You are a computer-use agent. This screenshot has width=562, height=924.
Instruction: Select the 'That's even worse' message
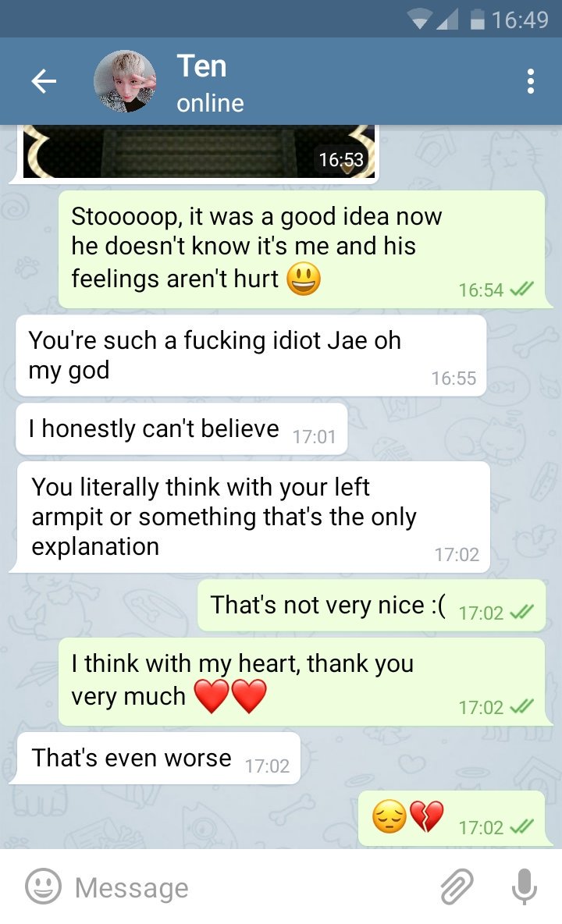click(158, 758)
